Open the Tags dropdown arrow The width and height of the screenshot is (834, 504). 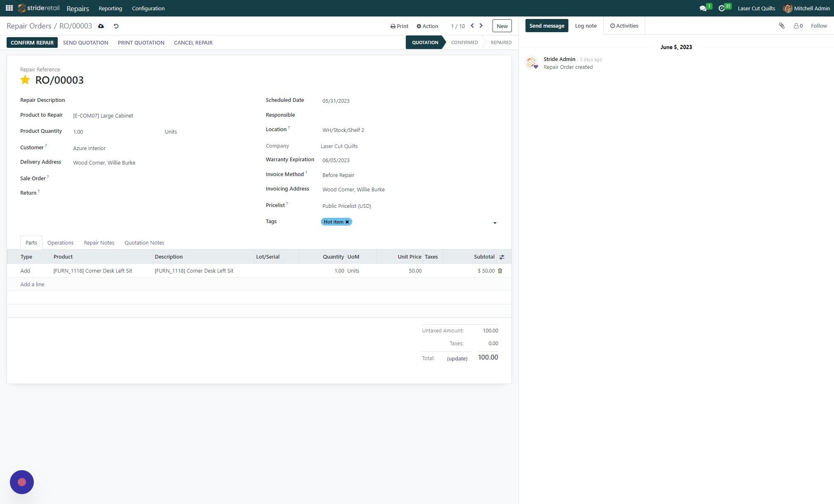click(x=495, y=223)
